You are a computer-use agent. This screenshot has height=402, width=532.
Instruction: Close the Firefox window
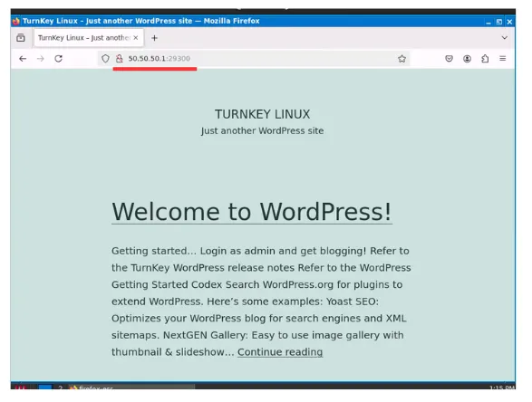[x=509, y=22]
